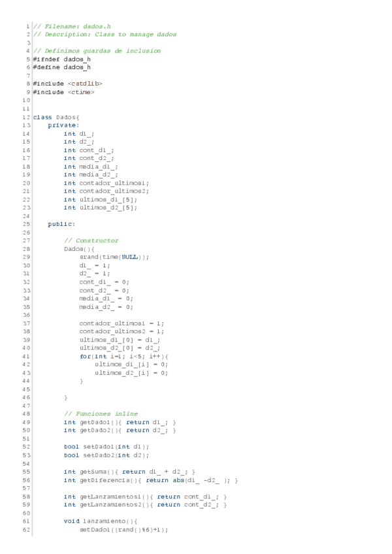Click the 'int getDado1()' function line
The width and height of the screenshot is (392, 554).
(120, 423)
